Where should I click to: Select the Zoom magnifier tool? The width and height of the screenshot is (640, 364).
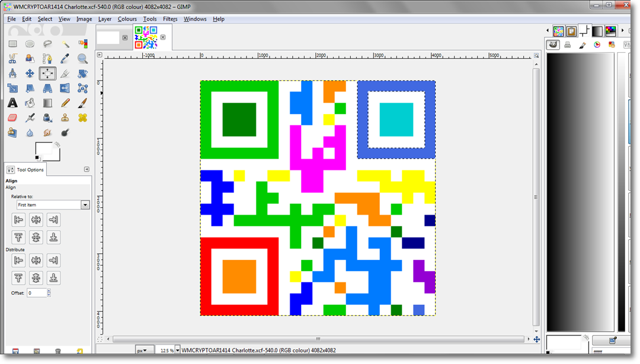(83, 59)
